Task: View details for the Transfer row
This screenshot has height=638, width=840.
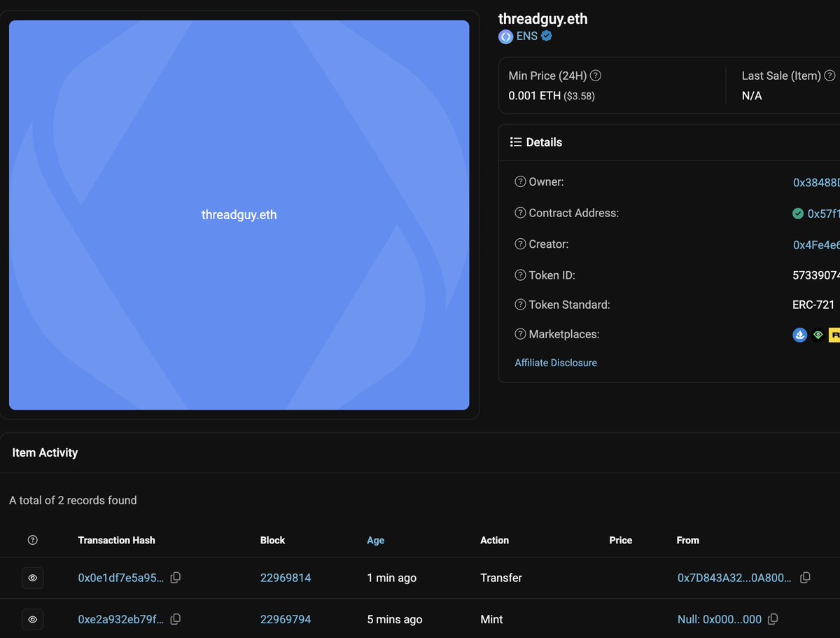Action: click(33, 578)
